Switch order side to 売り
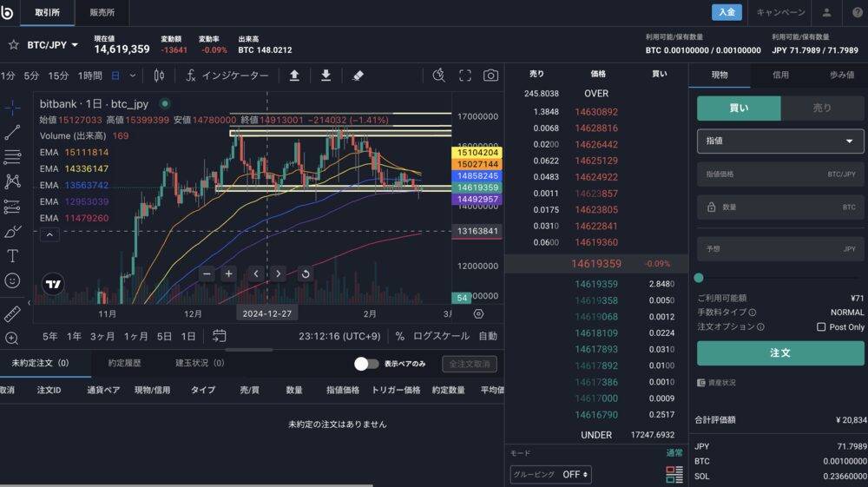 pyautogui.click(x=822, y=109)
